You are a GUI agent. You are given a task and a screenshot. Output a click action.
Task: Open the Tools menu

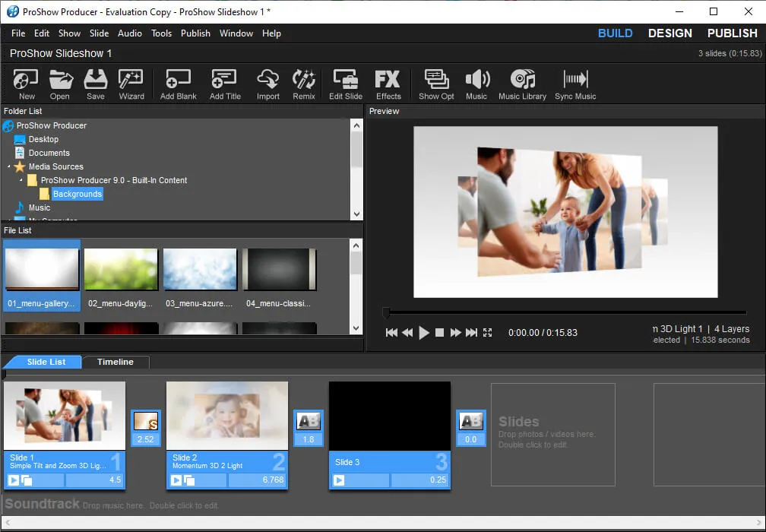(x=161, y=33)
